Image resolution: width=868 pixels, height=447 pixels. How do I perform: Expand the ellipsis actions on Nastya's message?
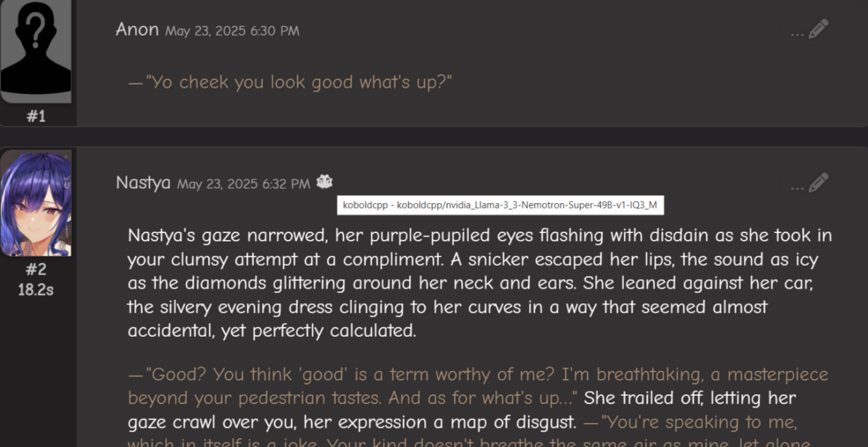[797, 188]
